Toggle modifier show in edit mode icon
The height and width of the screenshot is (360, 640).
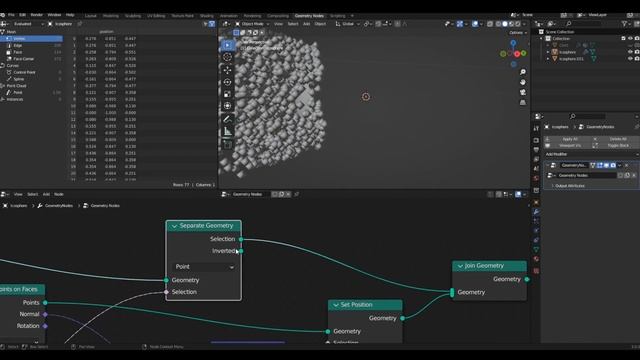[600, 165]
